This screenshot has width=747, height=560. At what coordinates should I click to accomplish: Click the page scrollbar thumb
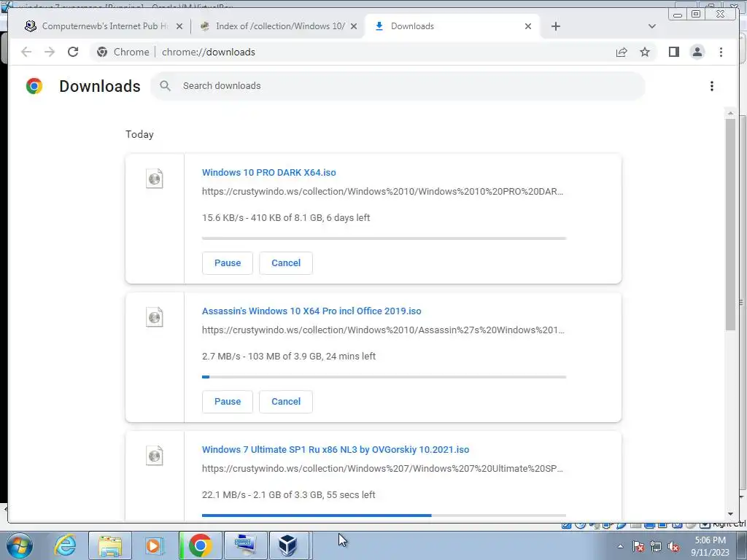(x=730, y=224)
